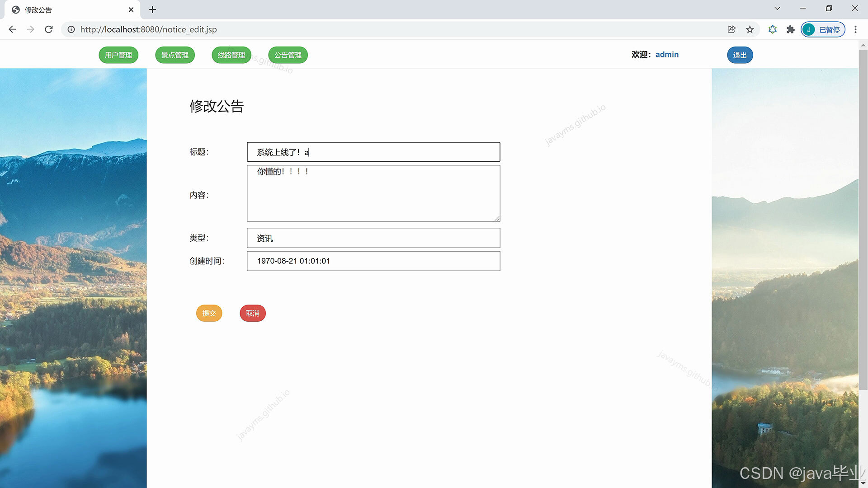
Task: Click the address bar URL
Action: click(x=148, y=29)
